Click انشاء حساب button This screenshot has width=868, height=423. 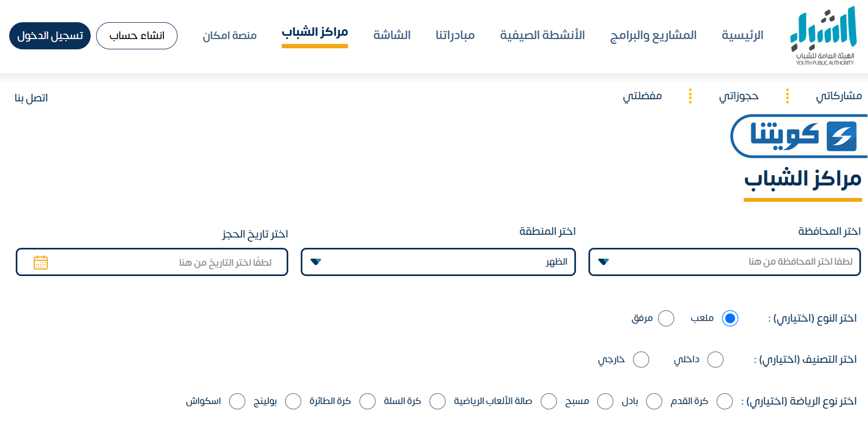click(x=137, y=36)
